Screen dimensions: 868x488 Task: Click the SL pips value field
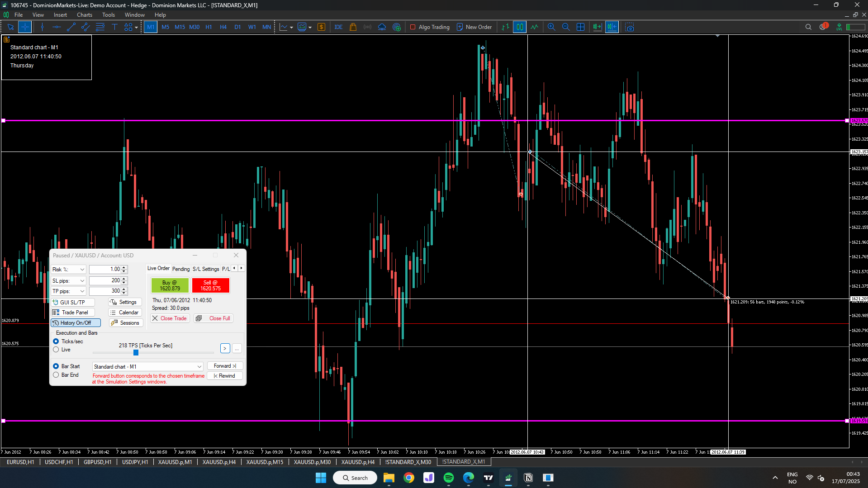coord(105,281)
